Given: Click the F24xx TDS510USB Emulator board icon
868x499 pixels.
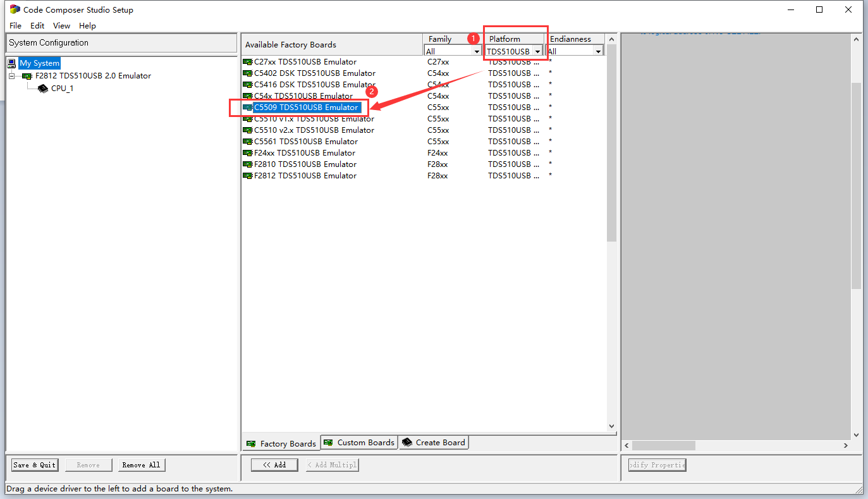Looking at the screenshot, I should click(x=248, y=153).
